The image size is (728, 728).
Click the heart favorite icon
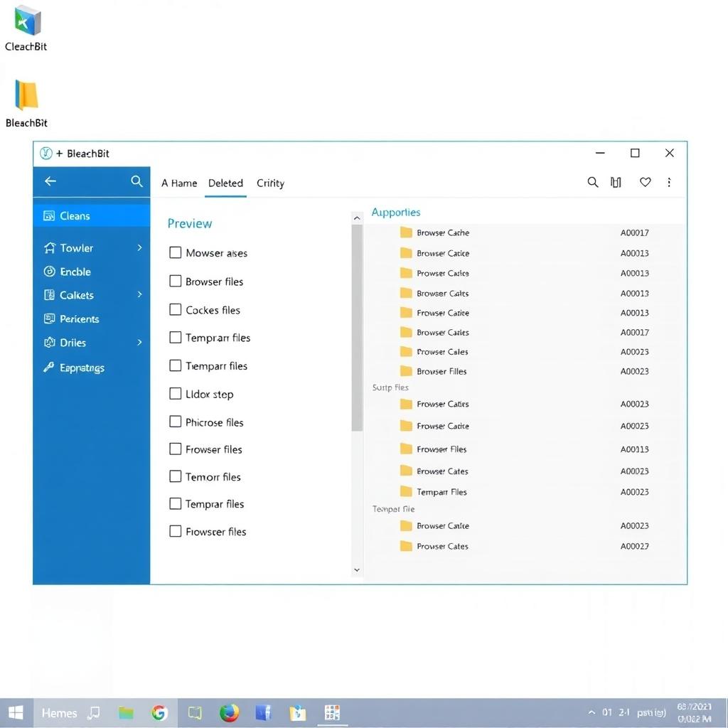pyautogui.click(x=645, y=182)
